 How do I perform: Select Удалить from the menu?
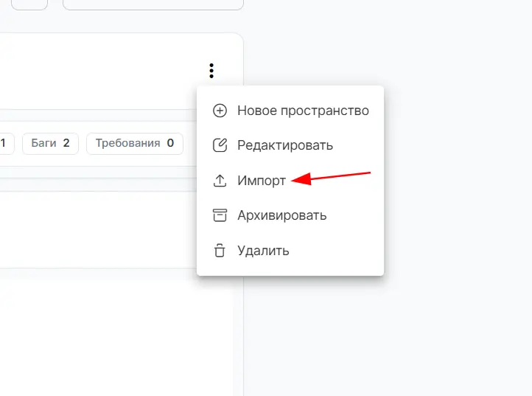pos(290,251)
